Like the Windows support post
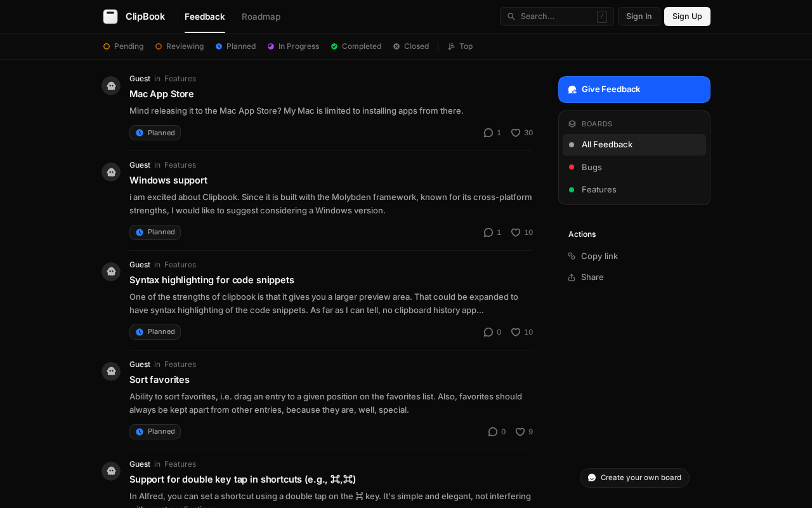This screenshot has width=812, height=508. coord(516,232)
